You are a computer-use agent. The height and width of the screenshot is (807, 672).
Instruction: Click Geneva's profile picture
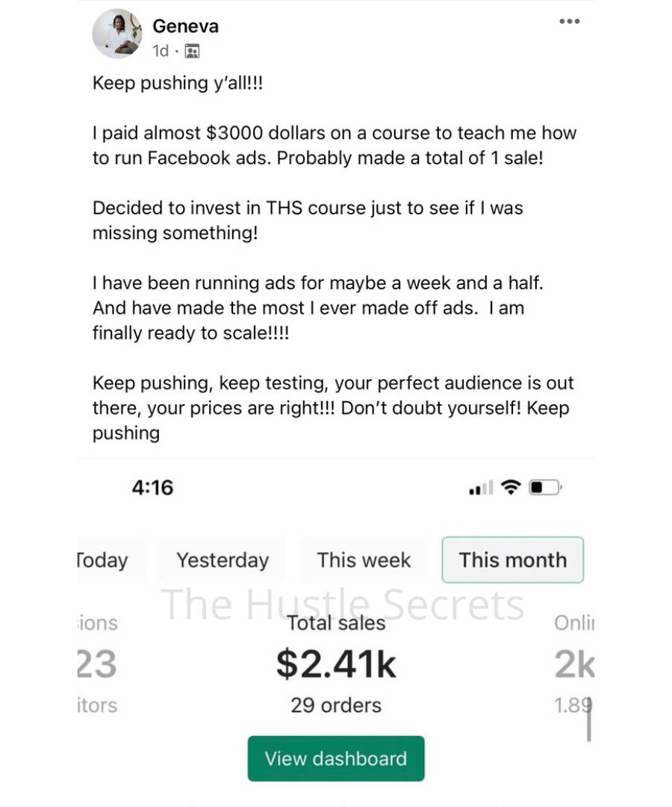coord(117,34)
